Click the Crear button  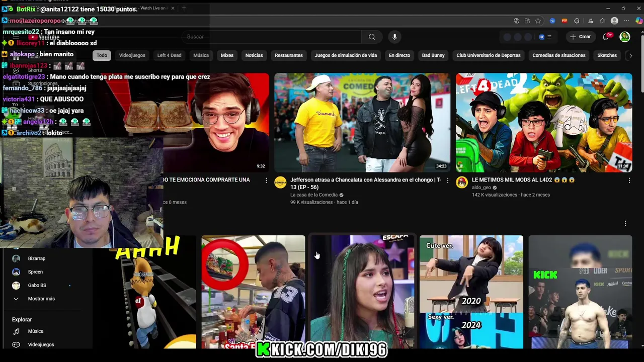[x=580, y=37]
